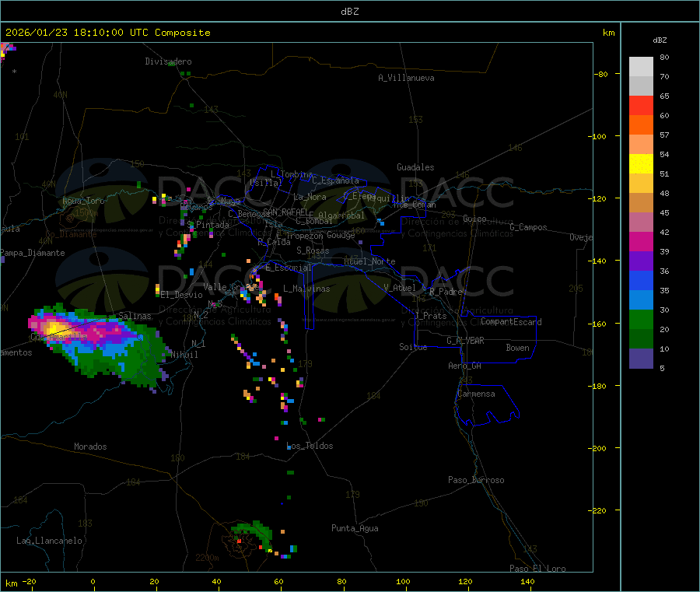Click the dBZ title at the top
The height and width of the screenshot is (592, 700).
349,12
